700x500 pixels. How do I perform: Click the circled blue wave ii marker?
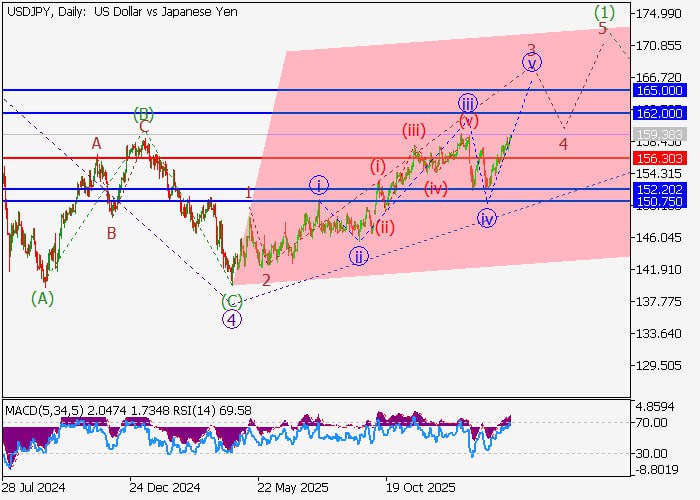click(358, 256)
